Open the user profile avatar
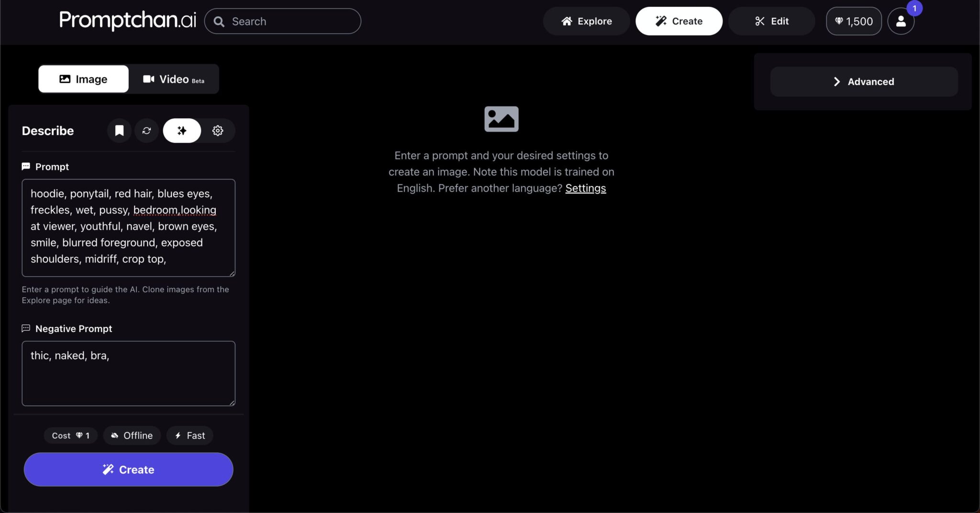Screen dimensions: 980x513 901,21
